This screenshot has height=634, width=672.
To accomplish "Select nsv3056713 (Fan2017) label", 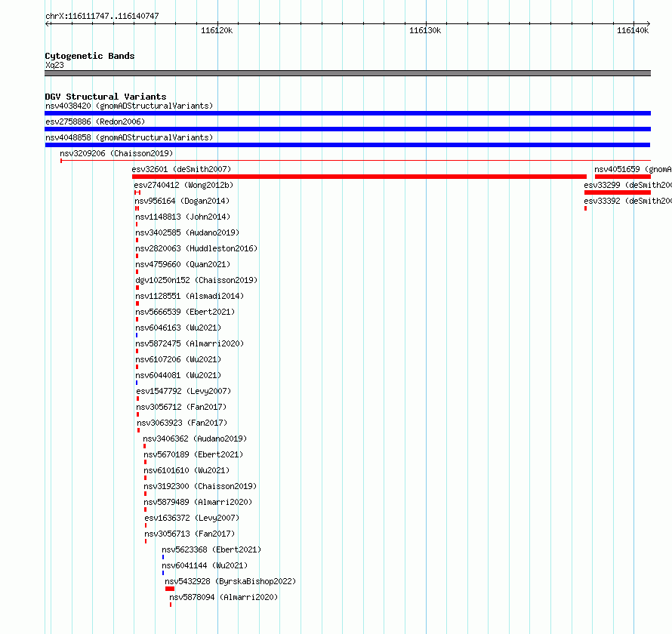I will (190, 534).
